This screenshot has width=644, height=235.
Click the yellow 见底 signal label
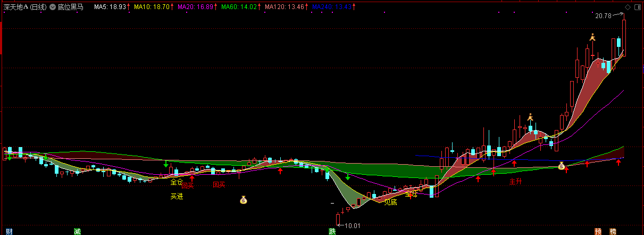390,202
